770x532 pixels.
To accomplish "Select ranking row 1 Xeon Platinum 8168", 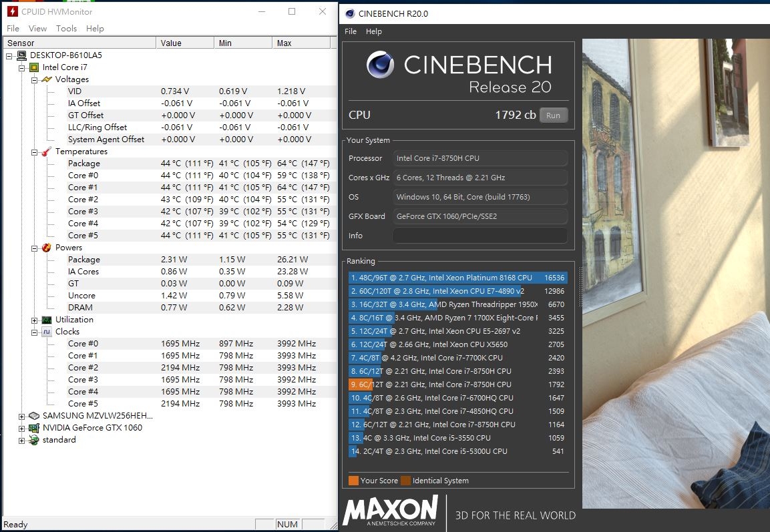I will pyautogui.click(x=457, y=278).
